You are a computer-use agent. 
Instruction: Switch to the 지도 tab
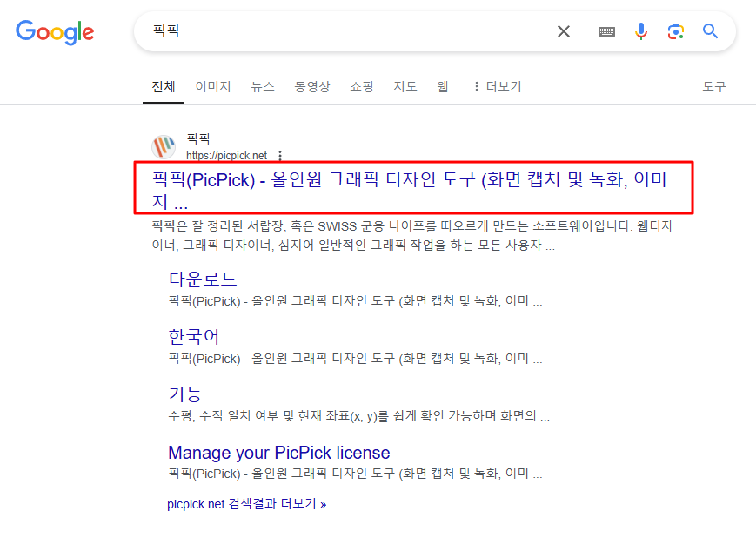[405, 87]
